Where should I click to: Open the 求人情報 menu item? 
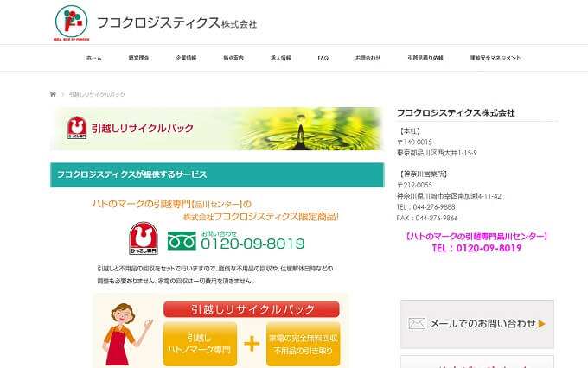[281, 58]
